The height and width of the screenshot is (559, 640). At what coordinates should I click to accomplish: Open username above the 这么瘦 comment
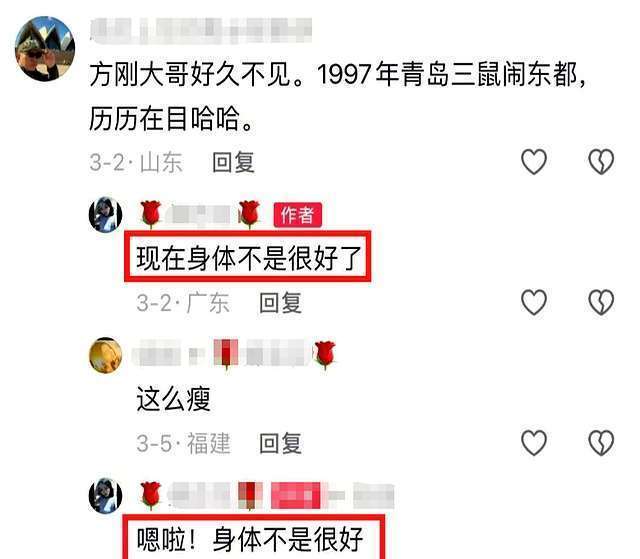coord(233,354)
